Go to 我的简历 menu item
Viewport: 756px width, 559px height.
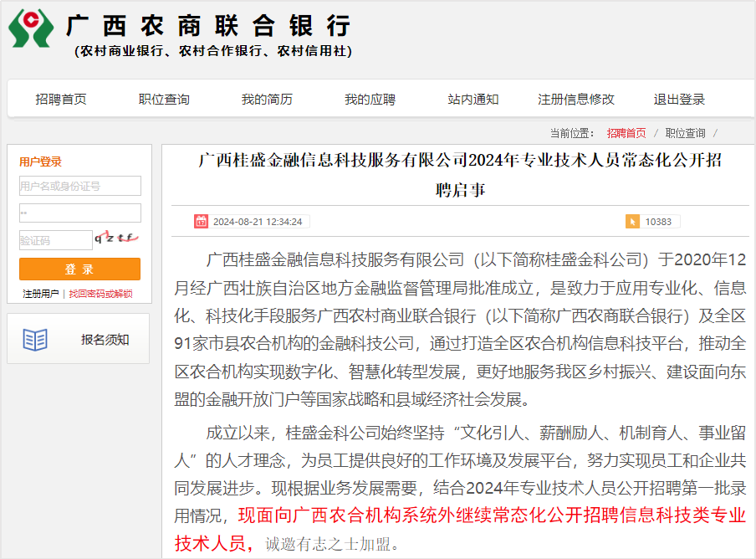(x=267, y=100)
